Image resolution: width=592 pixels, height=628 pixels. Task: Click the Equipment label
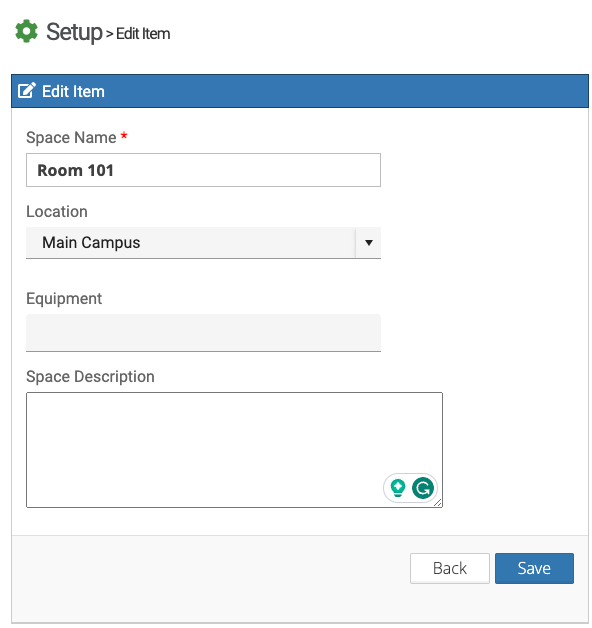(x=64, y=299)
